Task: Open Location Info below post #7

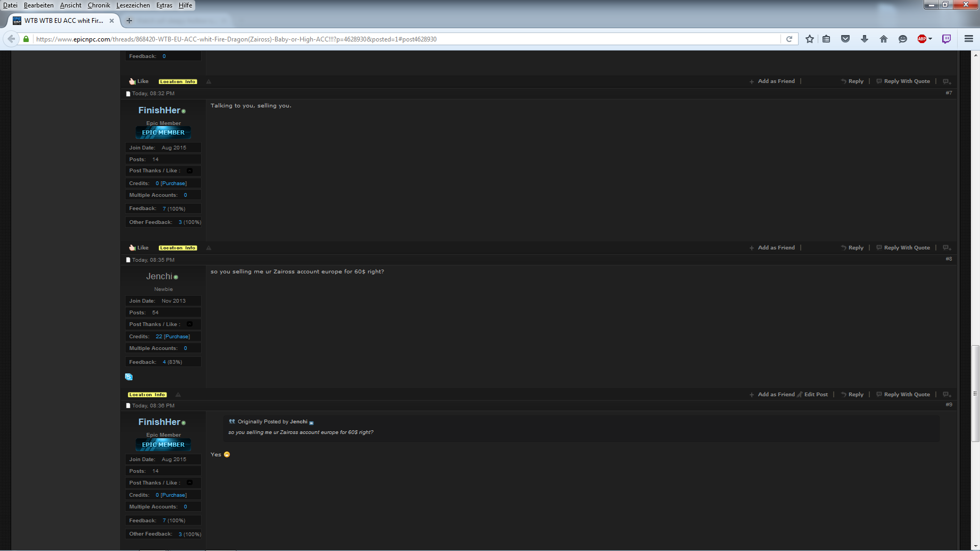Action: click(178, 248)
